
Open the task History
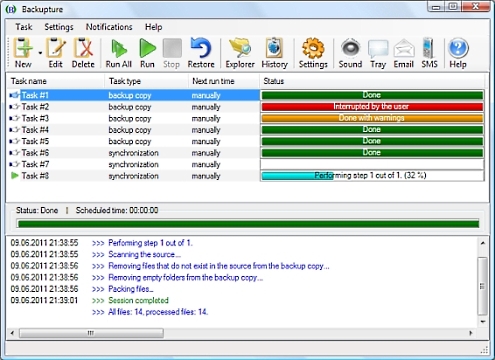(274, 53)
